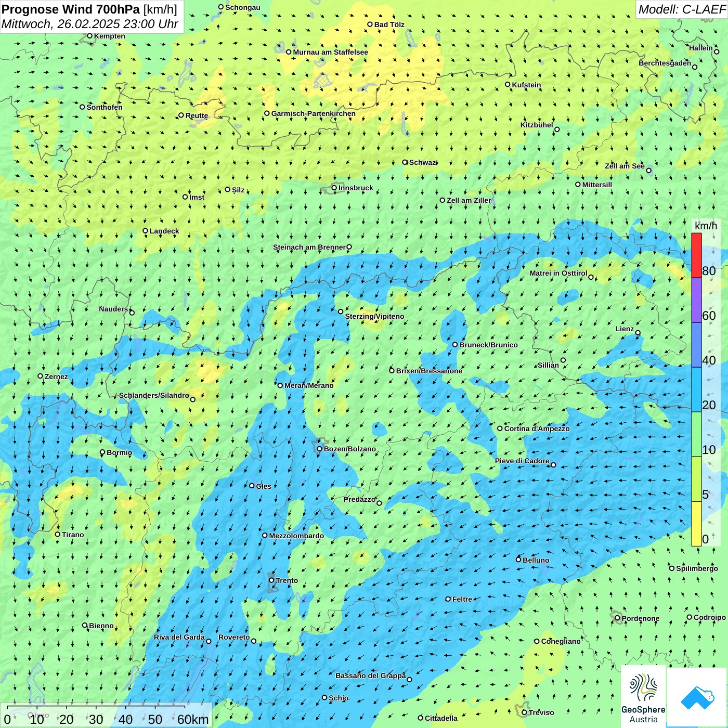Click the Landeck label
The width and height of the screenshot is (728, 728).
point(164,231)
